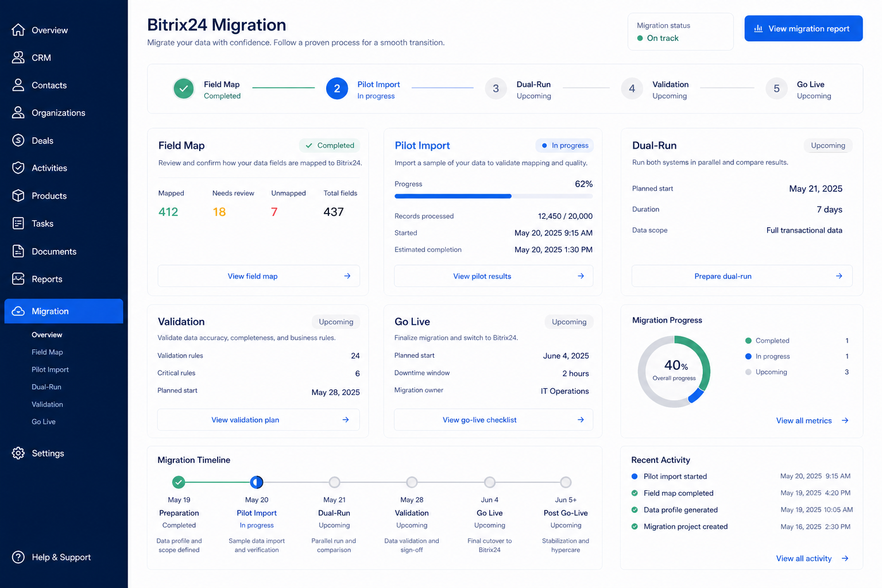This screenshot has width=882, height=588.
Task: Click the gray Upcoming legend dot
Action: tap(748, 372)
